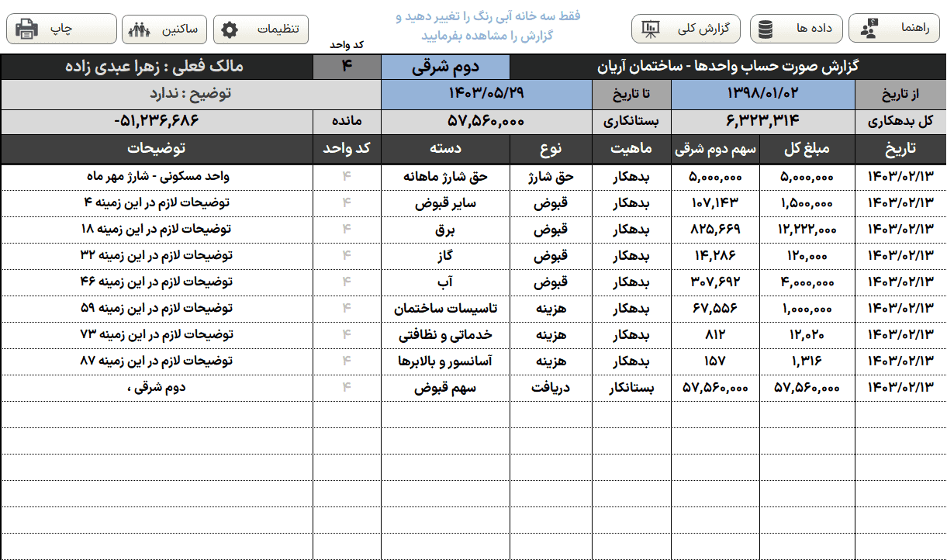Click the توضیح : ندارد cell
The image size is (947, 560).
click(x=191, y=94)
